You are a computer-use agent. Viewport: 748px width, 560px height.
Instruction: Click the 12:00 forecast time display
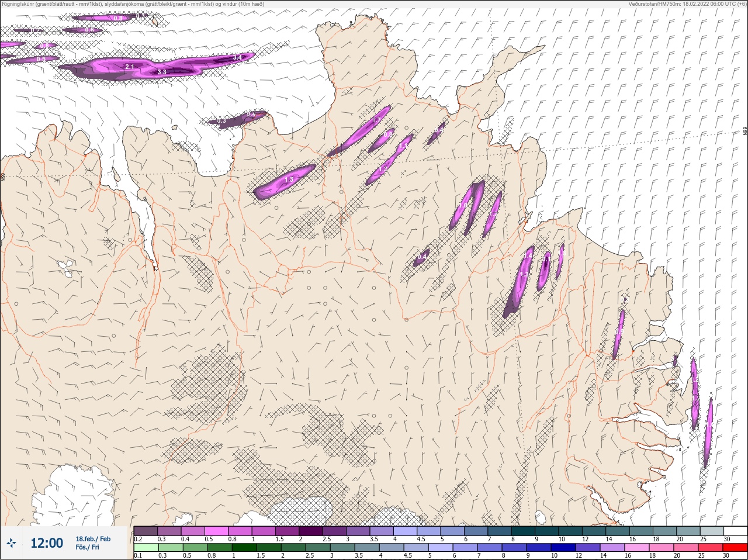[46, 543]
